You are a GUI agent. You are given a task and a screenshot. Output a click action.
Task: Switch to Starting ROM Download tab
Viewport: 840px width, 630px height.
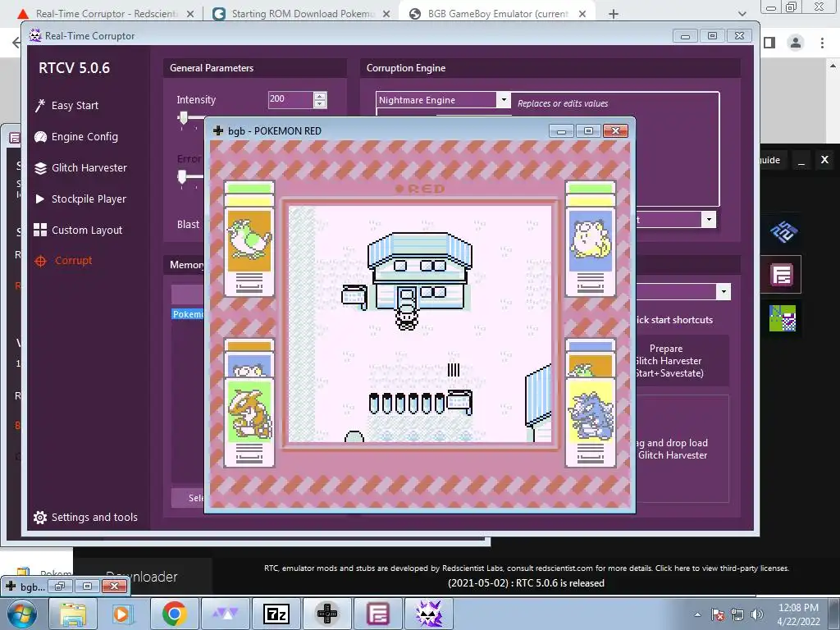(303, 13)
